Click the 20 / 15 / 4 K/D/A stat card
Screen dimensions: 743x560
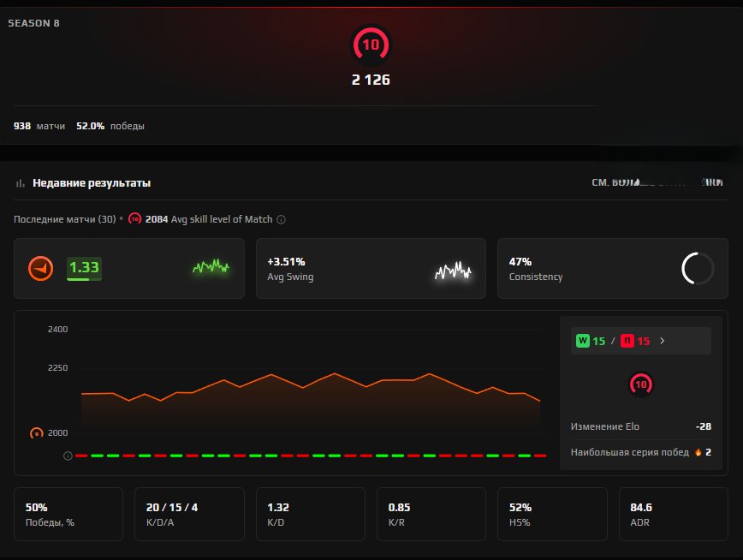[x=189, y=514]
